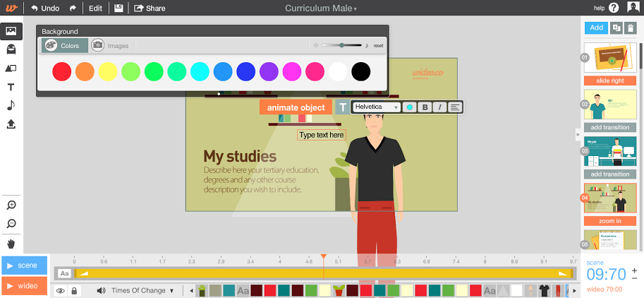Click the animate object button

[x=296, y=107]
